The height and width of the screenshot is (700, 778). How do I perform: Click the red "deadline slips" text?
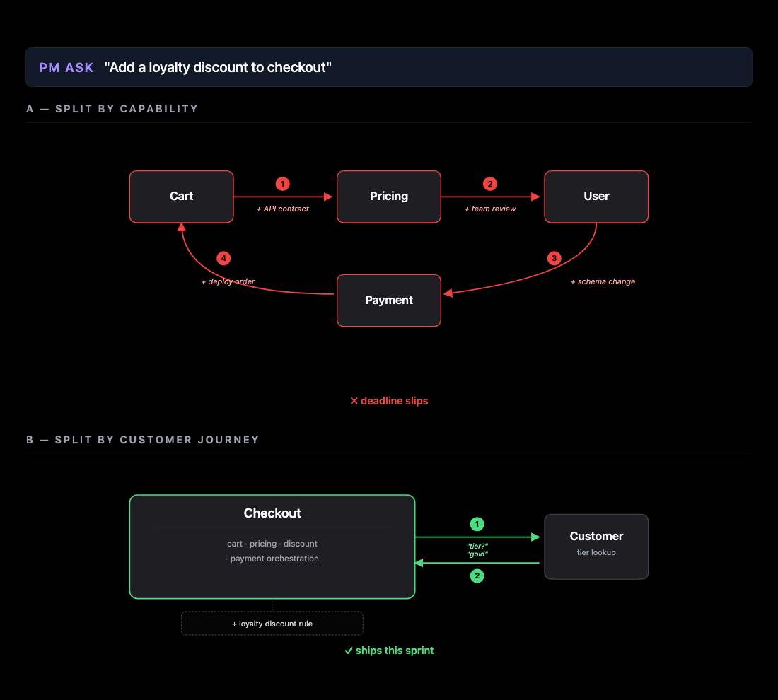pyautogui.click(x=395, y=401)
